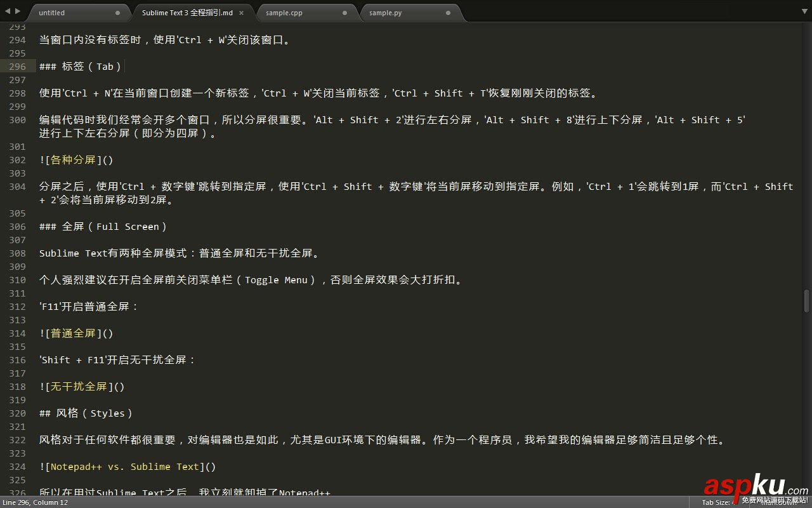Click the line starting '当窗口内没有标签时'
The width and height of the screenshot is (812, 508).
(165, 40)
